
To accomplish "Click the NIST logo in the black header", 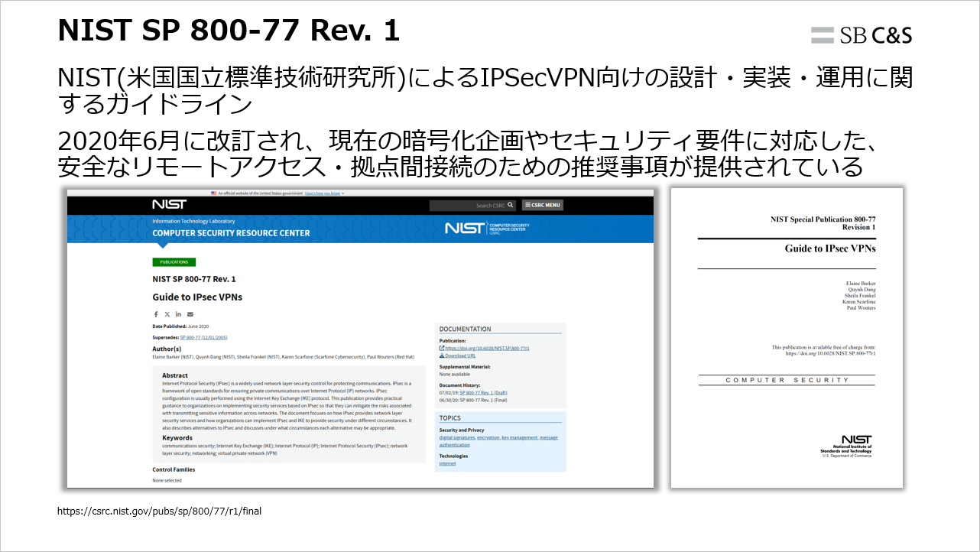I will click(x=170, y=204).
